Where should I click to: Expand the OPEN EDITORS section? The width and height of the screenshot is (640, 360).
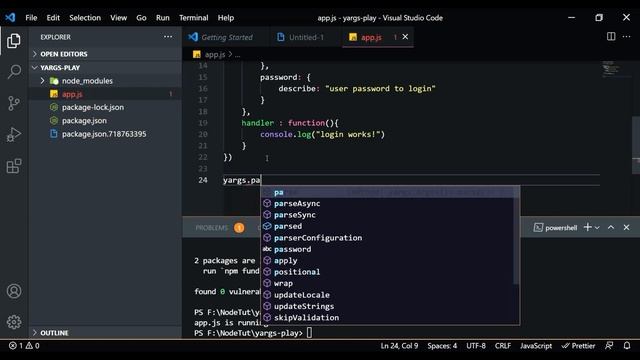coord(105,54)
